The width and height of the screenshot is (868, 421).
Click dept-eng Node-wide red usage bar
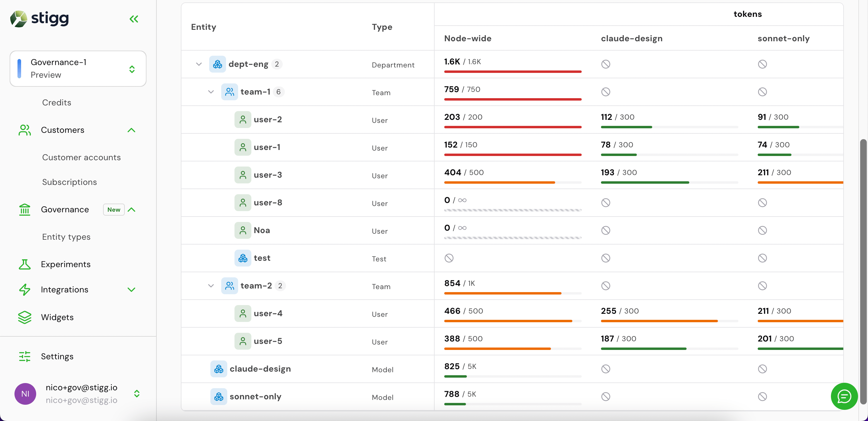[x=513, y=72]
